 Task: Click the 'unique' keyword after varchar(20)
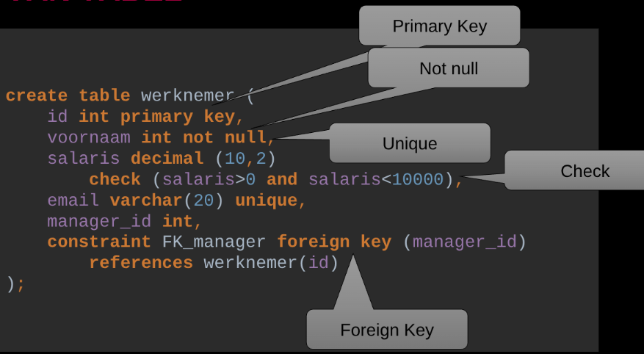point(266,200)
